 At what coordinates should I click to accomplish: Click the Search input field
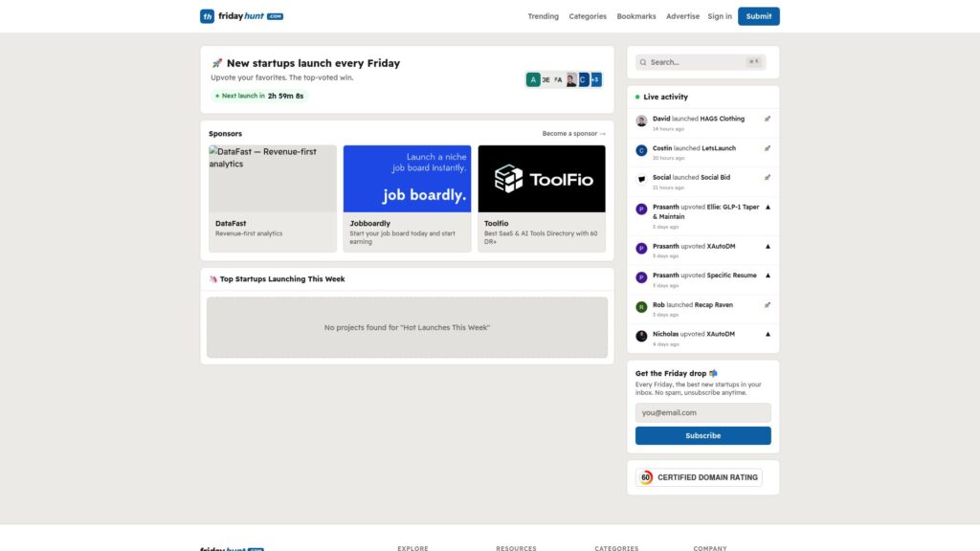[700, 62]
